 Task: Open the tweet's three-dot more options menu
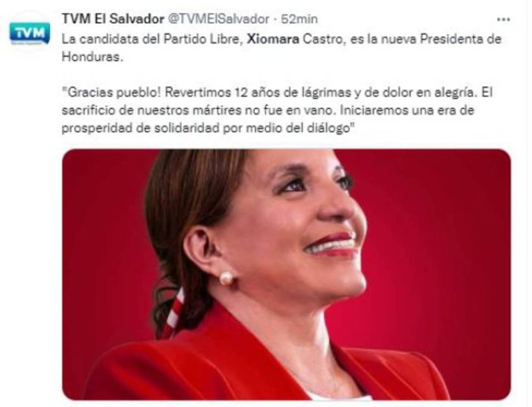[503, 19]
